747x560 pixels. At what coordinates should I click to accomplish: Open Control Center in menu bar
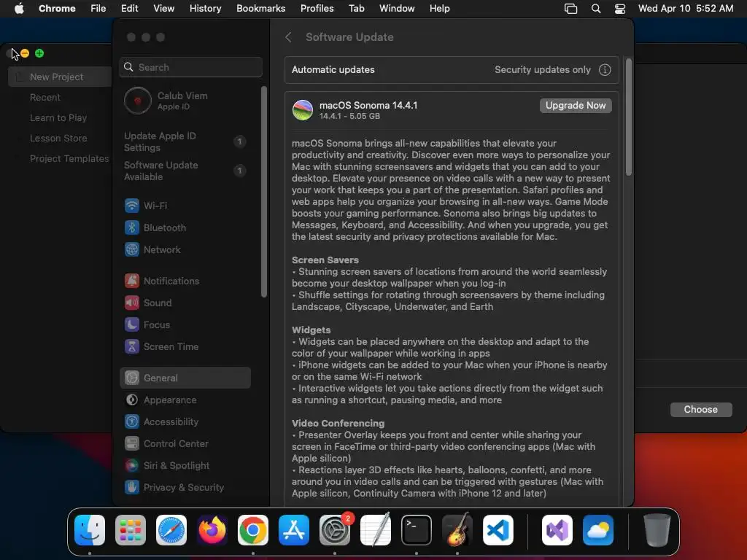click(x=620, y=9)
